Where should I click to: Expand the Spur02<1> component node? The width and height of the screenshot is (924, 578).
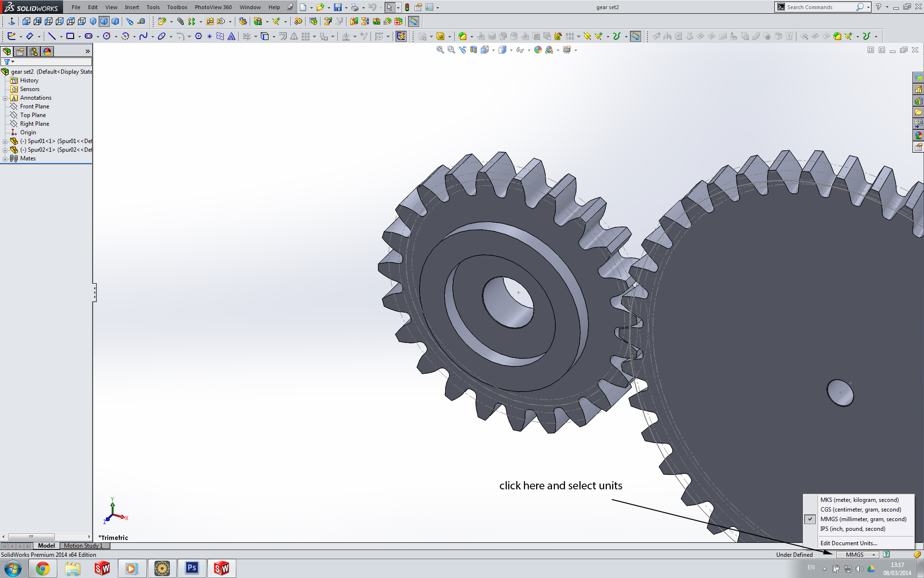coord(5,150)
